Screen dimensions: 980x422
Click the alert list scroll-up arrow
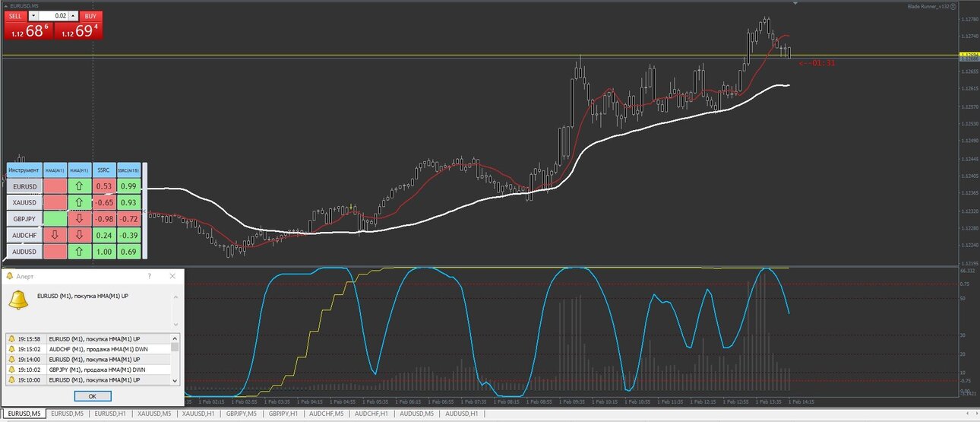[x=175, y=338]
